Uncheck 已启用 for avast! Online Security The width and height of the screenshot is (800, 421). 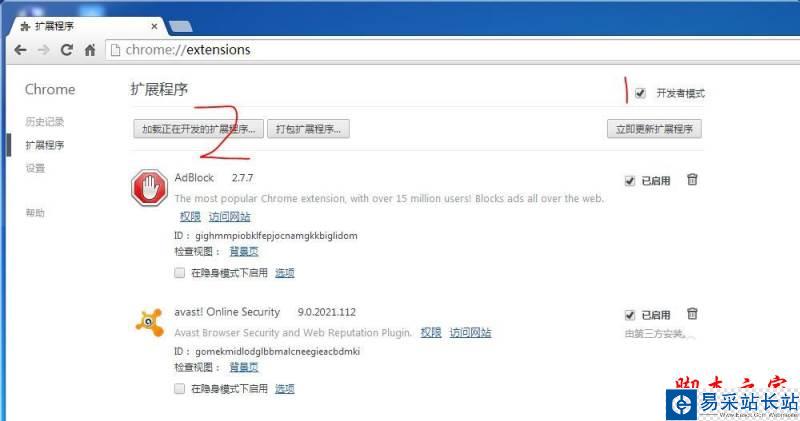click(x=630, y=315)
